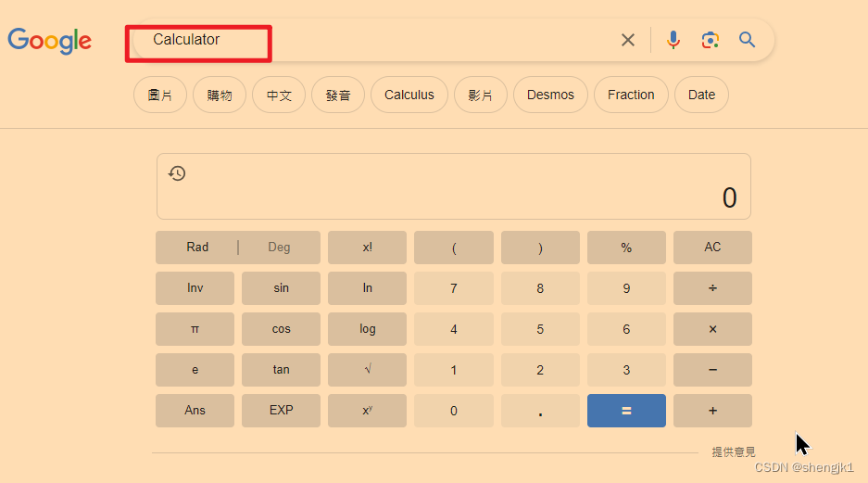Click the Google logo

coord(49,41)
